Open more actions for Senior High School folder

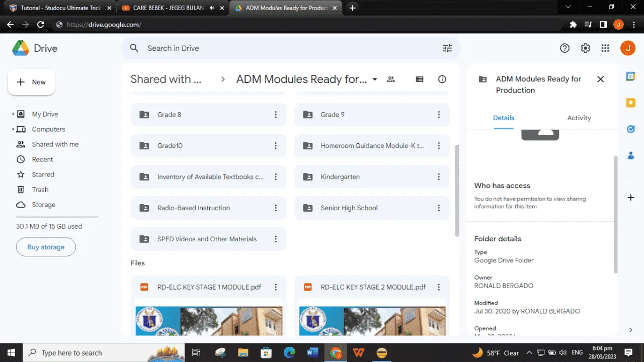point(439,208)
